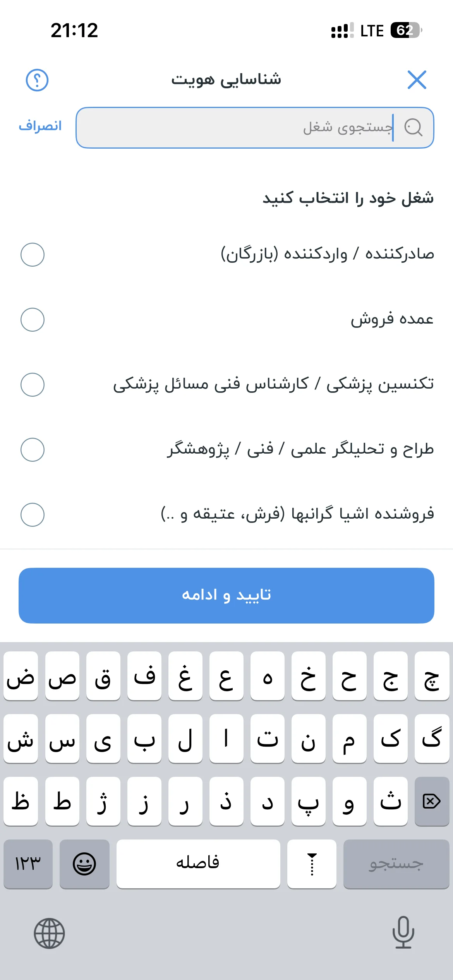Focus the جستجوی شغل search field
Image resolution: width=453 pixels, height=980 pixels.
click(x=255, y=128)
